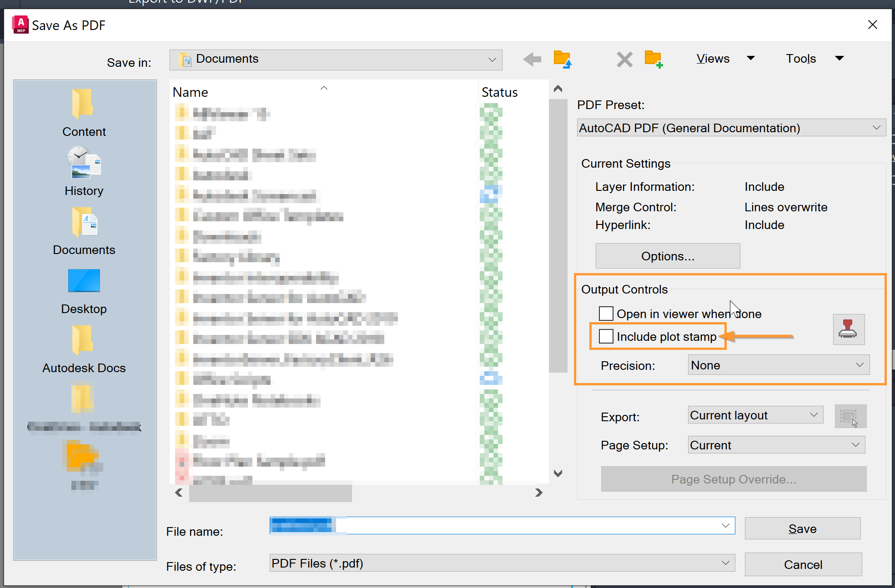
Task: Change the Export Current layout dropdown
Action: point(755,415)
